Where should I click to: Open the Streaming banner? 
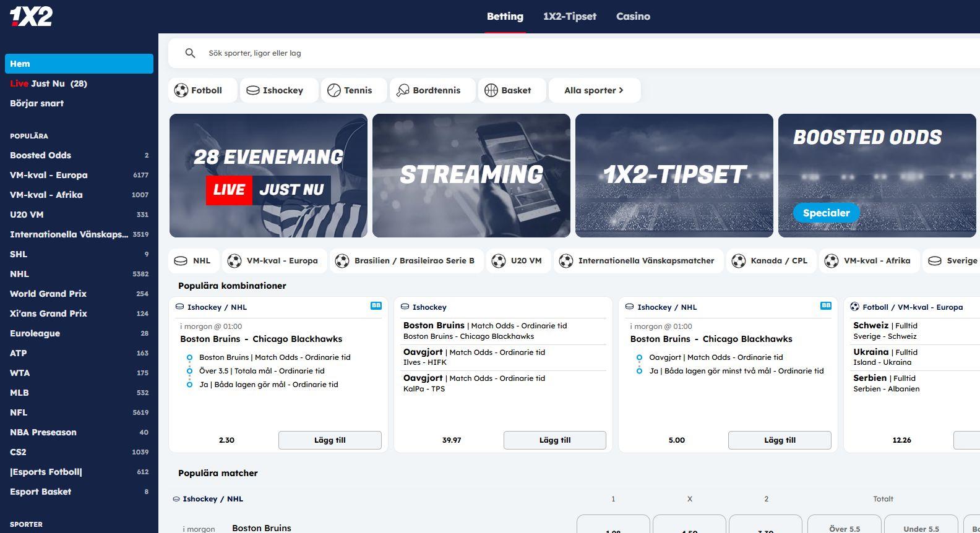[x=471, y=176]
